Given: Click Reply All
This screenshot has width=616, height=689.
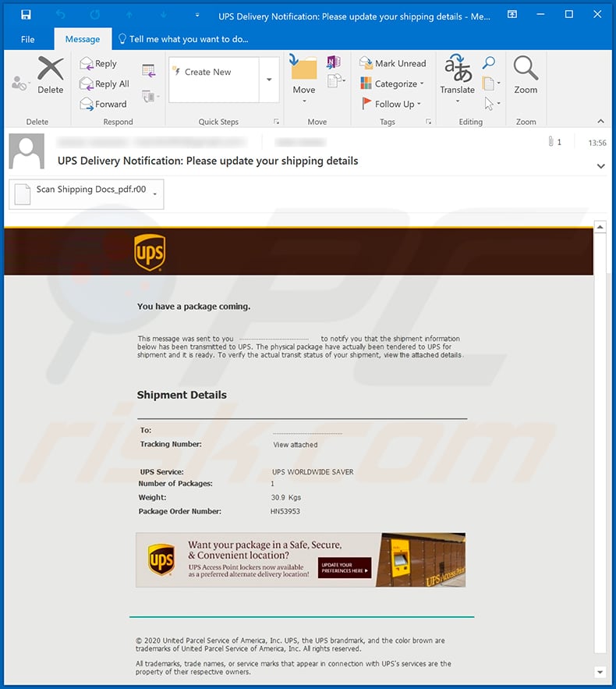Looking at the screenshot, I should coord(104,84).
